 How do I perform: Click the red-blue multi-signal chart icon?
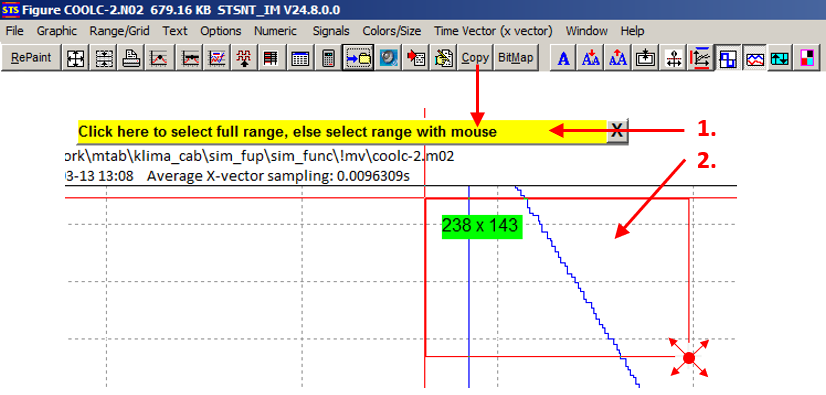pyautogui.click(x=217, y=58)
